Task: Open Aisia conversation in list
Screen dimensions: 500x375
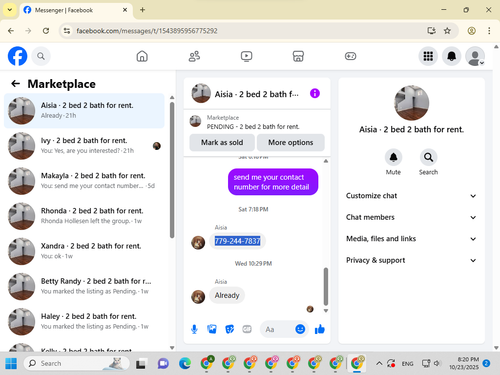Action: (84, 111)
